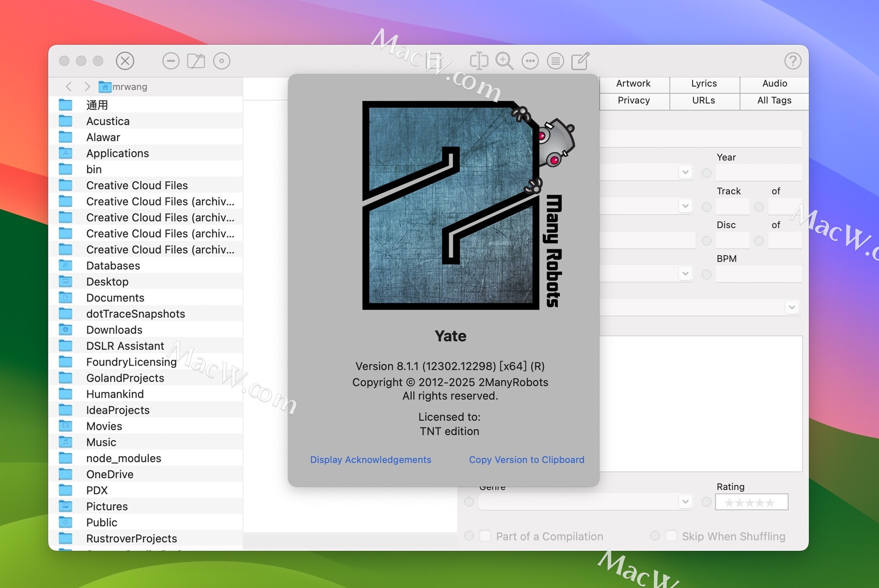The width and height of the screenshot is (879, 588).
Task: Click the mrwang home folder icon
Action: click(x=105, y=86)
